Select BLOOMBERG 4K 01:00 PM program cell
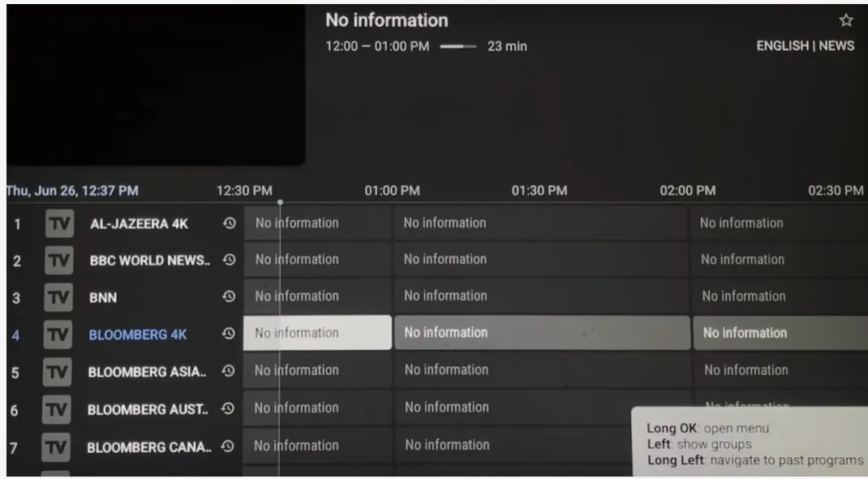 [543, 333]
